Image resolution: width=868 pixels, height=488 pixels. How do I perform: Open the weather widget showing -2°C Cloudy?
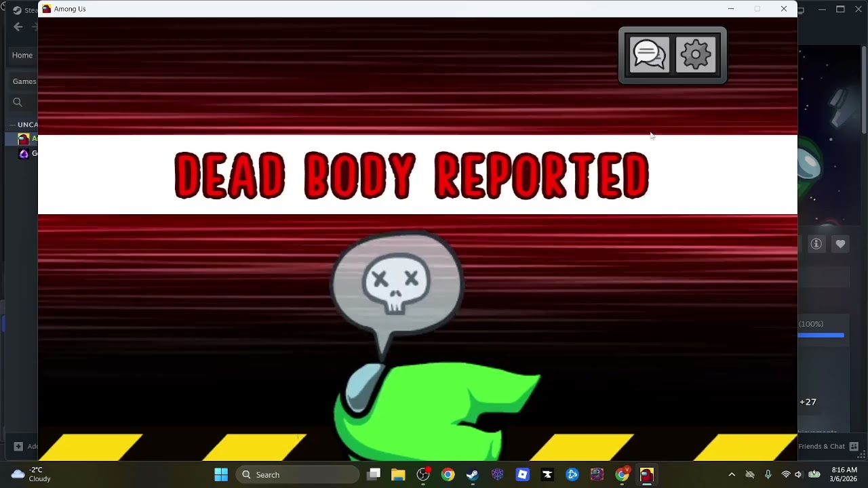(31, 474)
